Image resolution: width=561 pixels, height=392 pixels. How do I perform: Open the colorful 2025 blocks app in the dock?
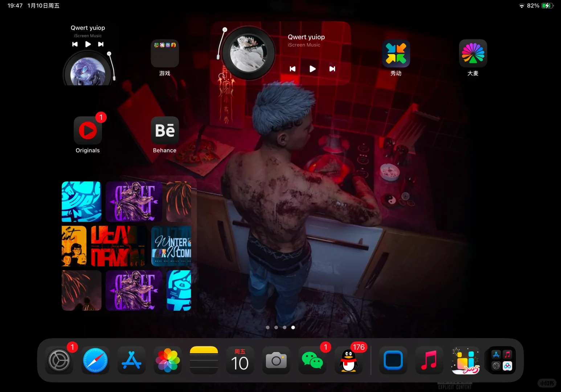tap(466, 360)
